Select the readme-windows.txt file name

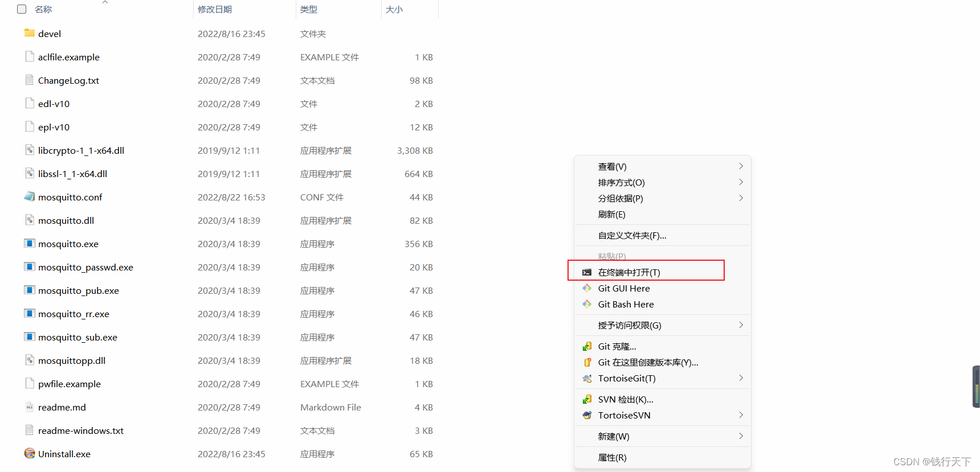click(x=81, y=430)
